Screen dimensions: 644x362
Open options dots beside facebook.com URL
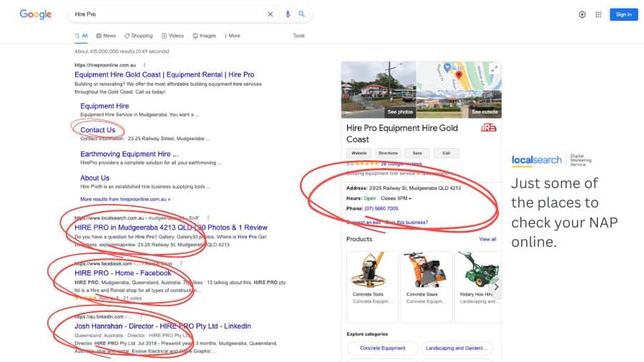click(x=181, y=263)
